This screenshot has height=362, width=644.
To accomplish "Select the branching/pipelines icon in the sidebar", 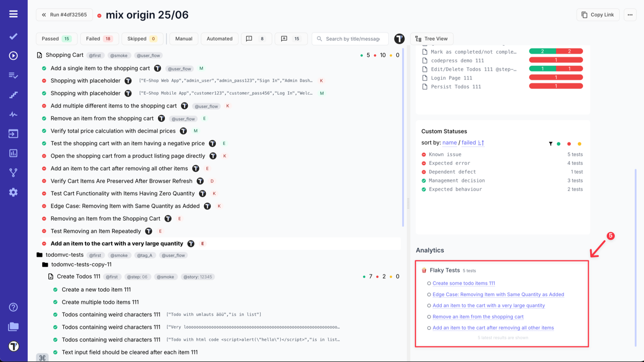I will [13, 172].
